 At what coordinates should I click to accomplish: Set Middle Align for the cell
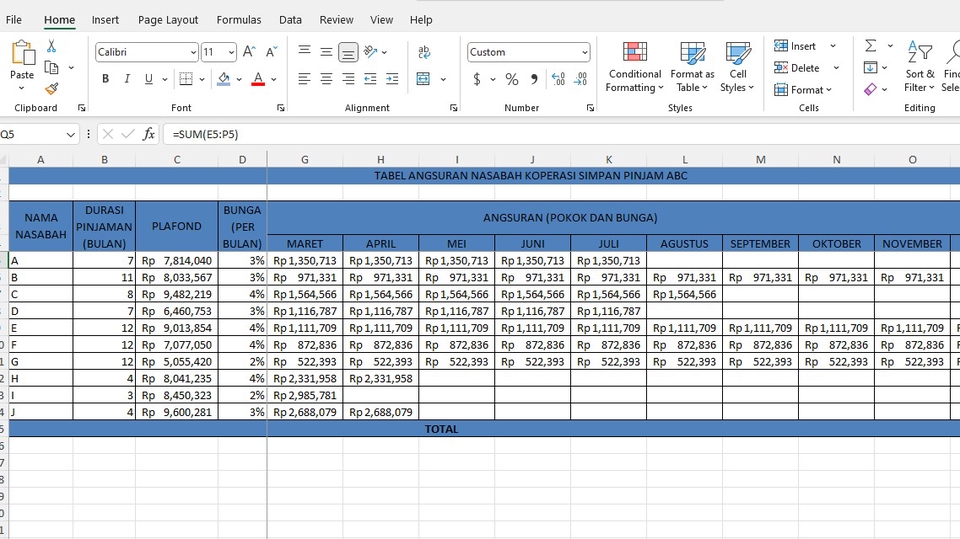[326, 51]
